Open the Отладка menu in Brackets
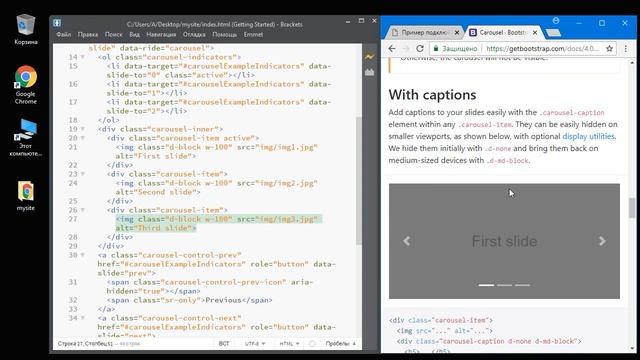Viewport: 640px width, 360px height. tap(194, 35)
